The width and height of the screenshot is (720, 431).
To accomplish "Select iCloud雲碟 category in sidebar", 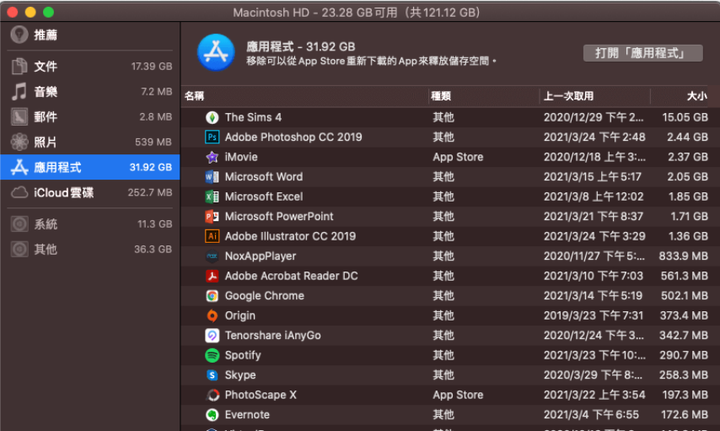I will coord(90,192).
